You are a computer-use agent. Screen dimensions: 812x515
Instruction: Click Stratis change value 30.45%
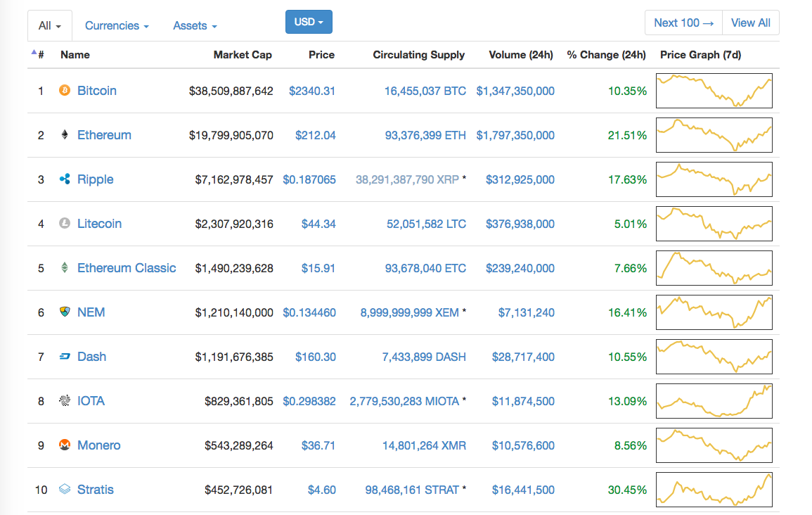(x=627, y=490)
